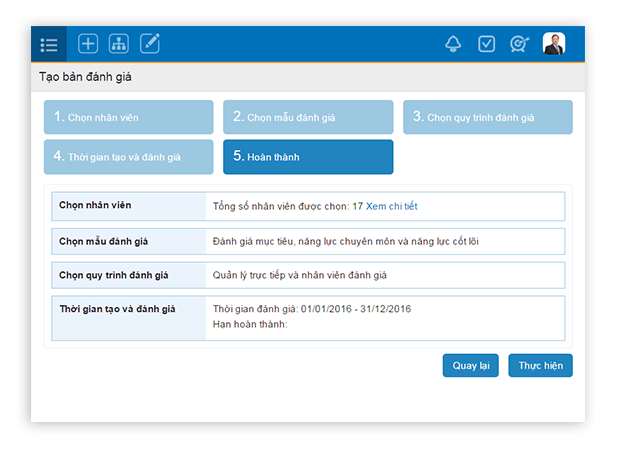Click the add new plus icon
The width and height of the screenshot is (617, 454).
pos(88,43)
